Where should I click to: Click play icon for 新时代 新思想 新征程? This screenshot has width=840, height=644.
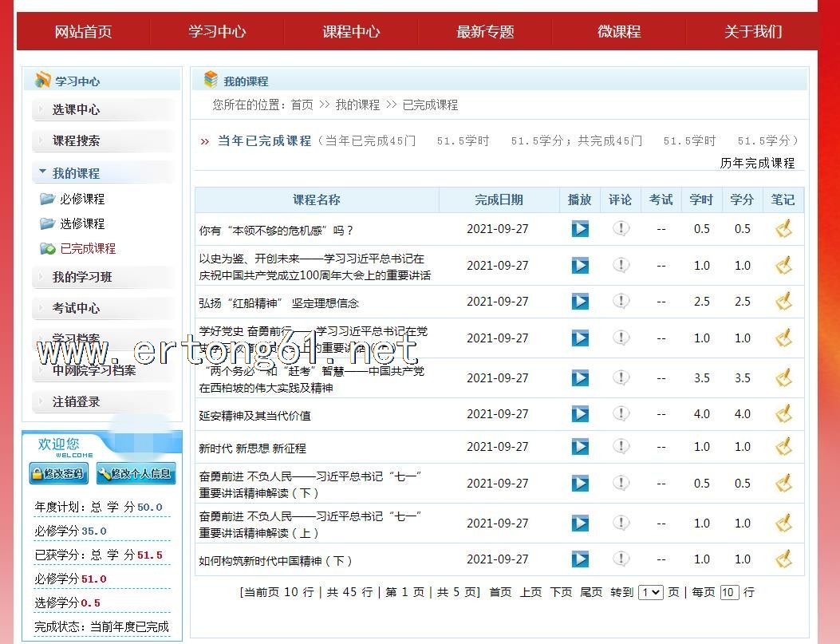tap(580, 447)
